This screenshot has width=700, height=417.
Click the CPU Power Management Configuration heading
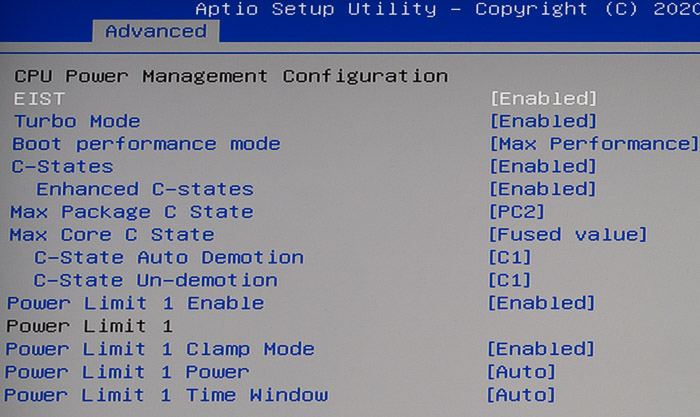(231, 76)
